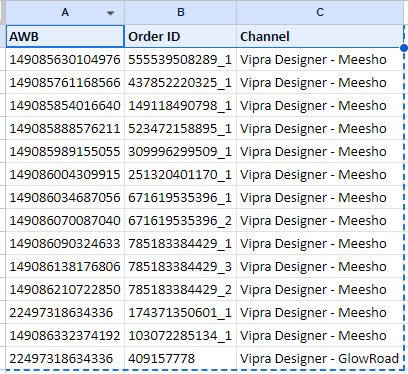Select the Vipra Designer - GlowRoad cell
The width and height of the screenshot is (408, 374).
(320, 358)
